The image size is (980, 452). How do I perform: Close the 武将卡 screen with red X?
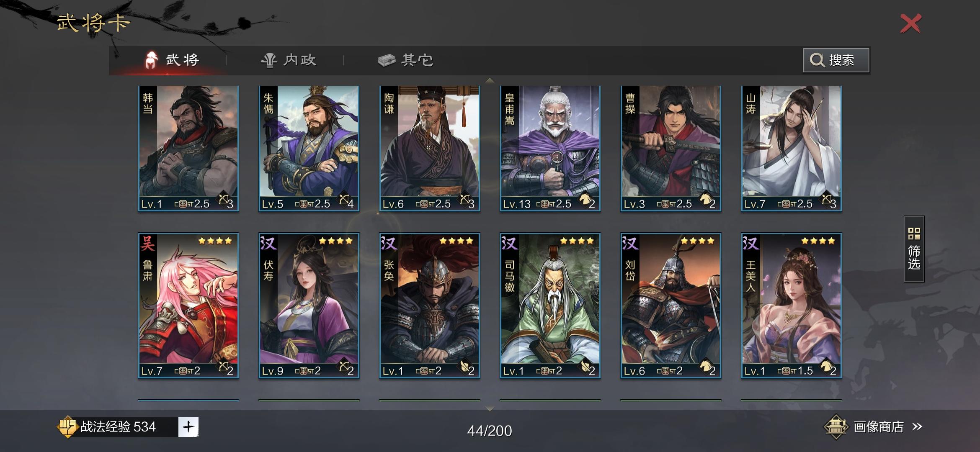(x=911, y=23)
